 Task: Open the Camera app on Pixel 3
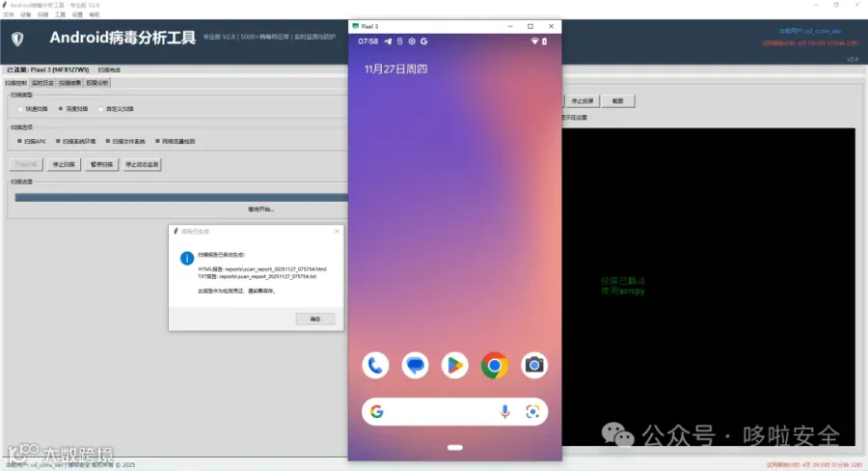[x=534, y=366]
